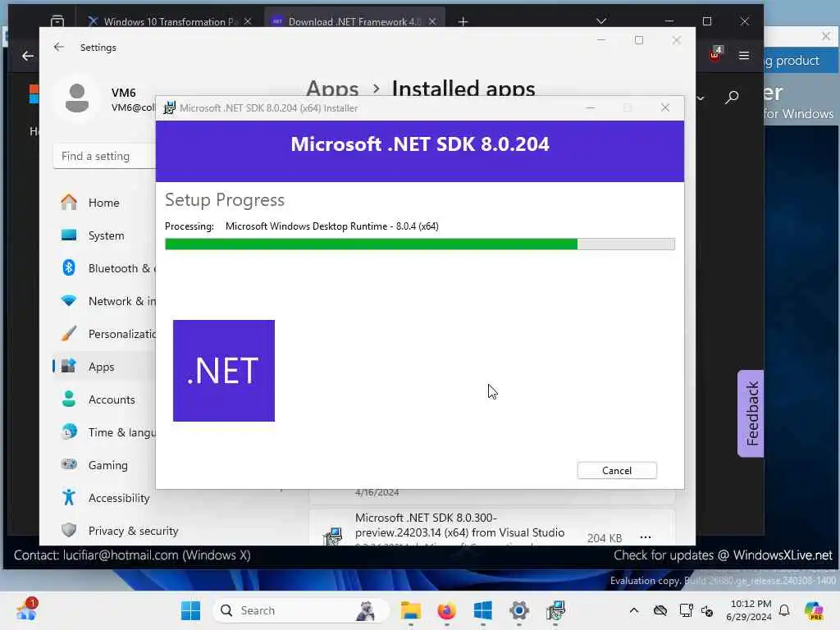
Task: Open Network & internet settings
Action: pos(104,300)
